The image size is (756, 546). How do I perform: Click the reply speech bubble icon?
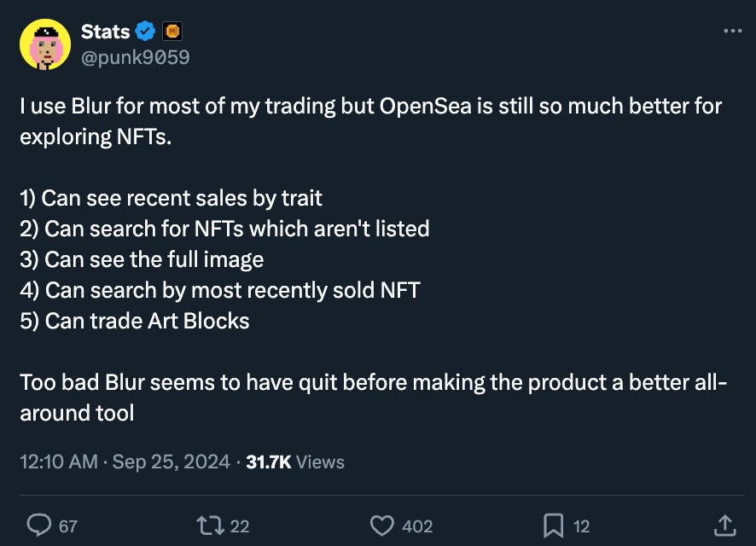pyautogui.click(x=39, y=526)
